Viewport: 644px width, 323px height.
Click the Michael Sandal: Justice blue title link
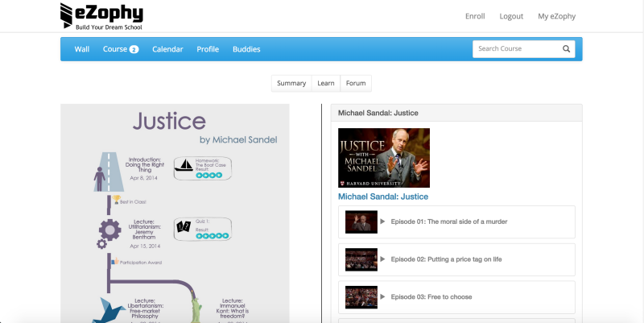pyautogui.click(x=383, y=197)
